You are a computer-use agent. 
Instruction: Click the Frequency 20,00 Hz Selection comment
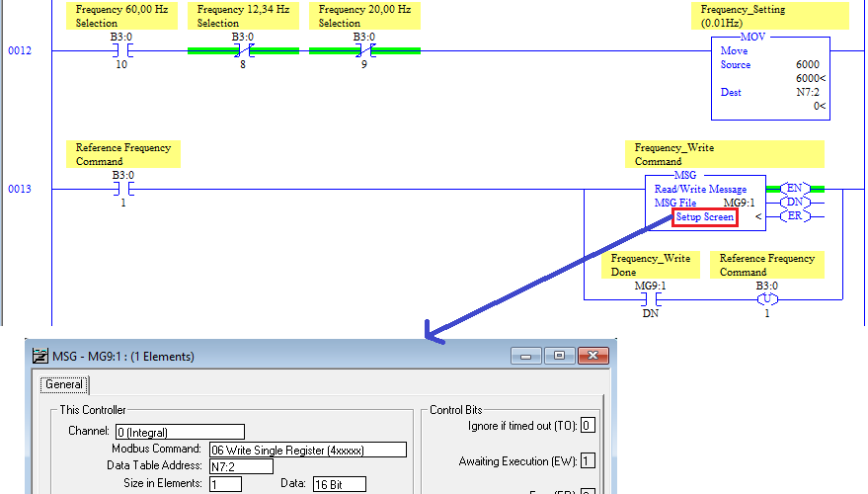[x=364, y=16]
